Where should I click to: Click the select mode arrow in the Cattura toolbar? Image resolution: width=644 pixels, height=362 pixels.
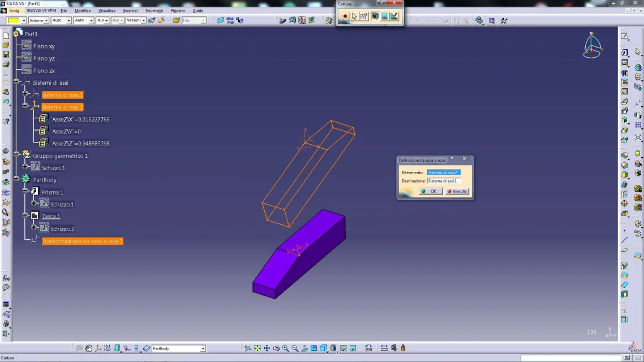354,16
